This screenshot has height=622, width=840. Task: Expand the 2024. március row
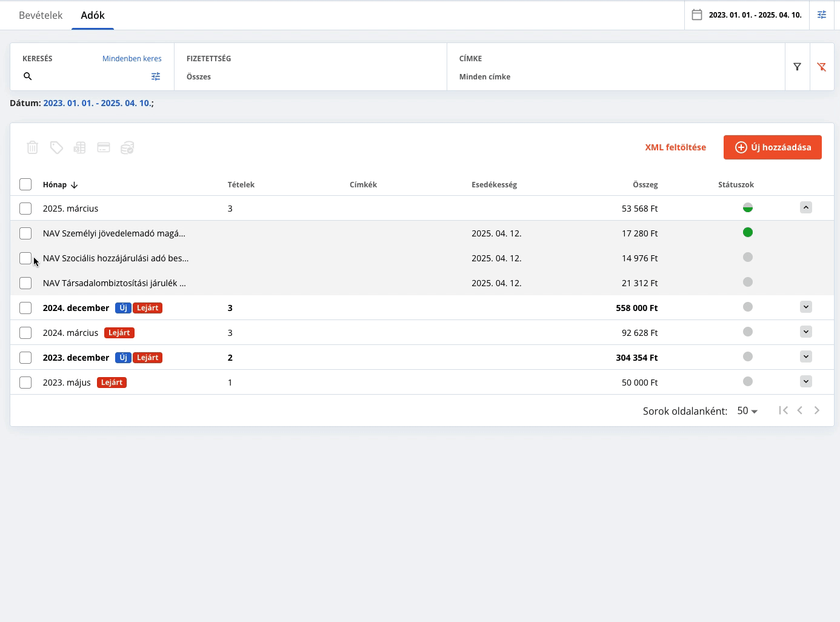point(806,332)
